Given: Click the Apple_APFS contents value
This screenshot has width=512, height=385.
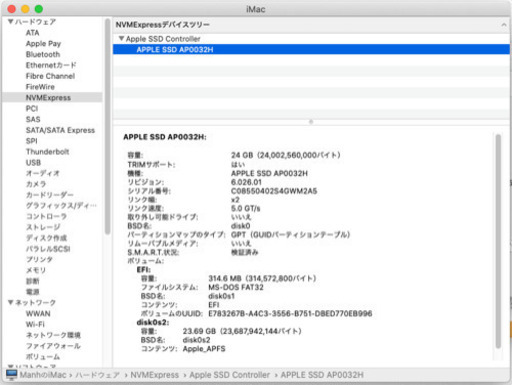Looking at the screenshot, I should (204, 349).
